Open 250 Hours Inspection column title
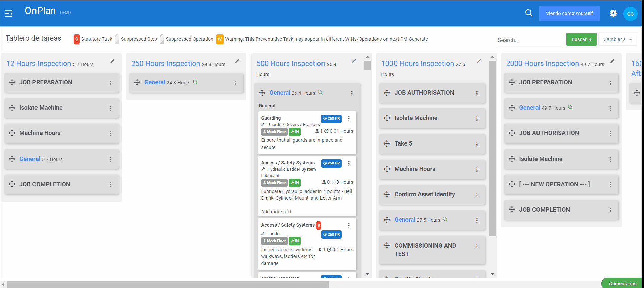The width and height of the screenshot is (644, 288). 165,63
